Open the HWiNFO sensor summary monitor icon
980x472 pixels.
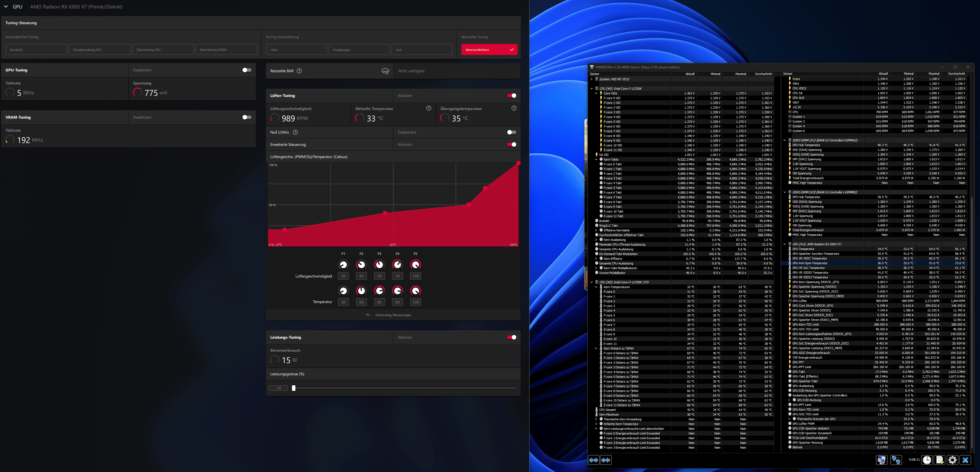tap(881, 460)
